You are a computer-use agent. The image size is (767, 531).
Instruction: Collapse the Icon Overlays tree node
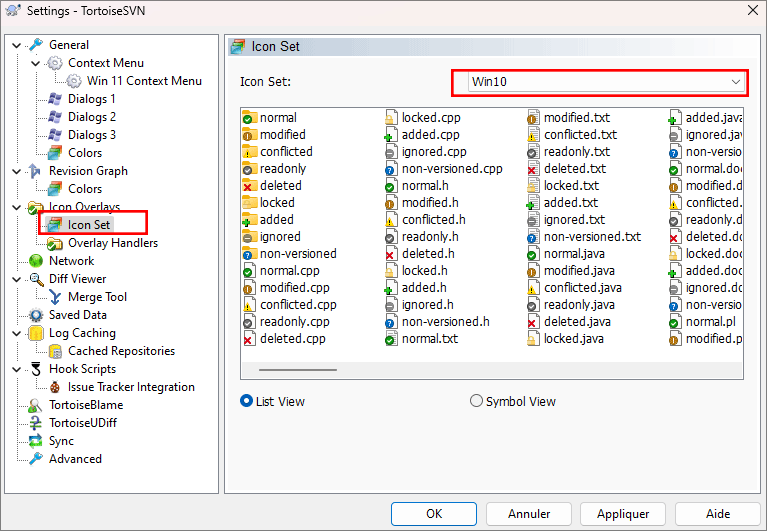tap(17, 207)
